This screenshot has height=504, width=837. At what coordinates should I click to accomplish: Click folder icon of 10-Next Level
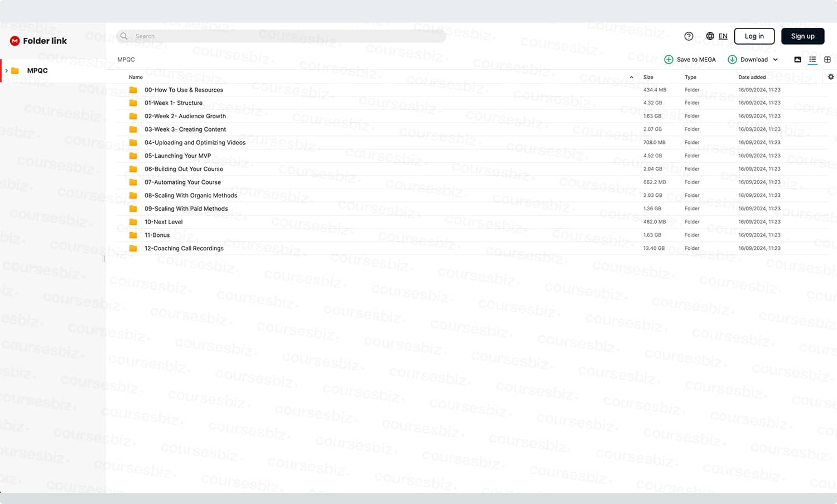[x=133, y=222]
